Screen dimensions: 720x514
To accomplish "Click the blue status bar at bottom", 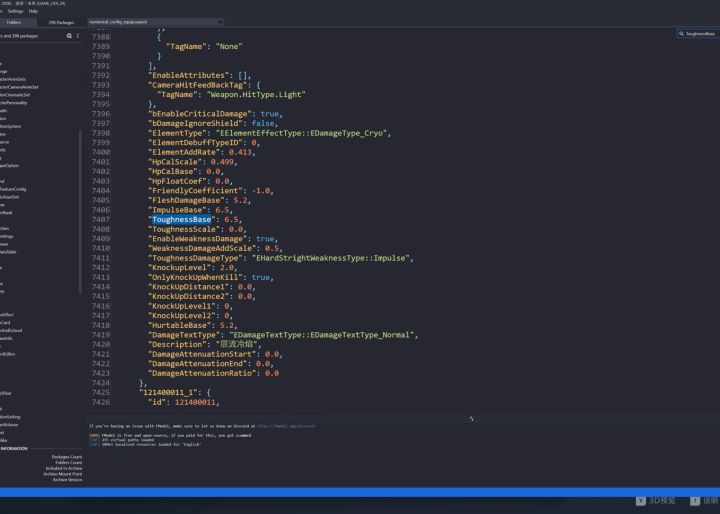I will (x=360, y=491).
